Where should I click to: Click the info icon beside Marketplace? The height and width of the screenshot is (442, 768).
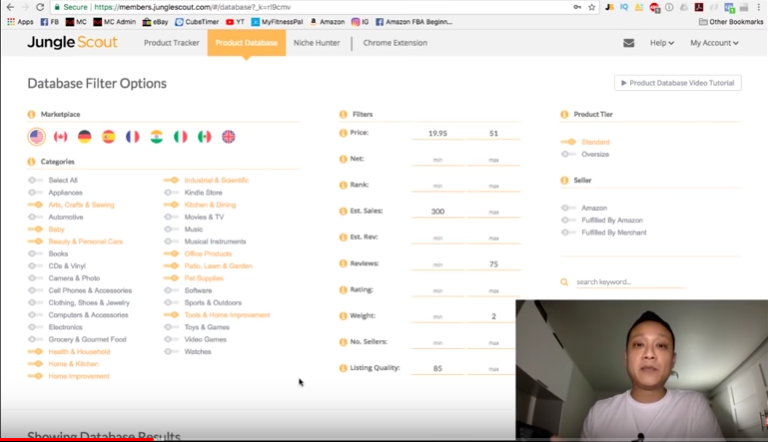pyautogui.click(x=32, y=114)
